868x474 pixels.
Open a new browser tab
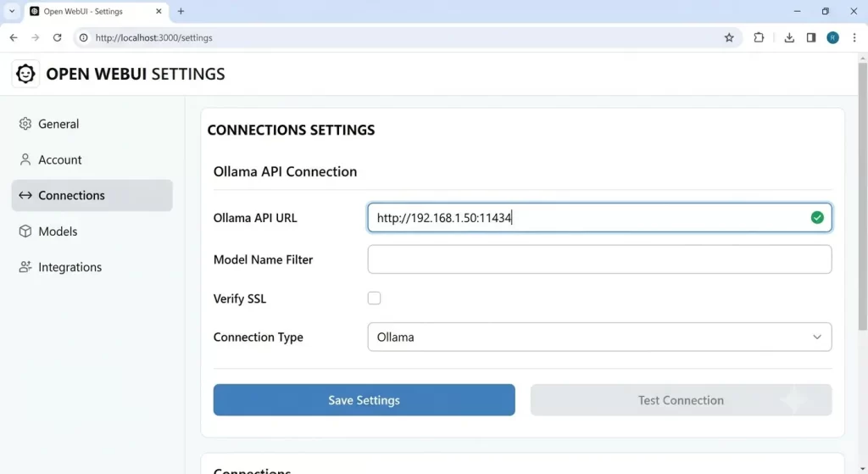tap(181, 11)
